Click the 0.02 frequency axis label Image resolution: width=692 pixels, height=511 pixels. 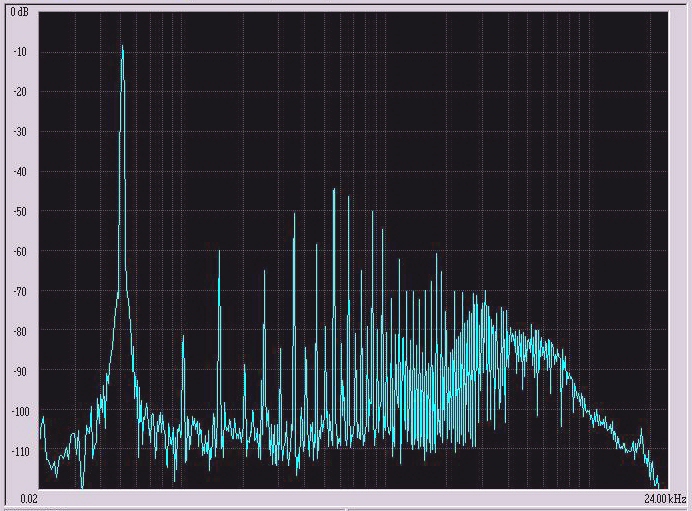click(29, 499)
